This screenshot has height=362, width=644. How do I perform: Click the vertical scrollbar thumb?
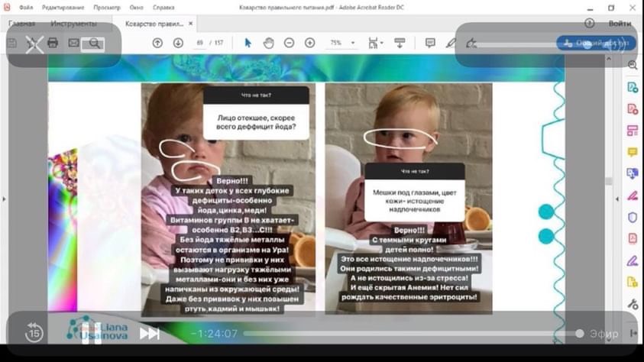(x=609, y=181)
